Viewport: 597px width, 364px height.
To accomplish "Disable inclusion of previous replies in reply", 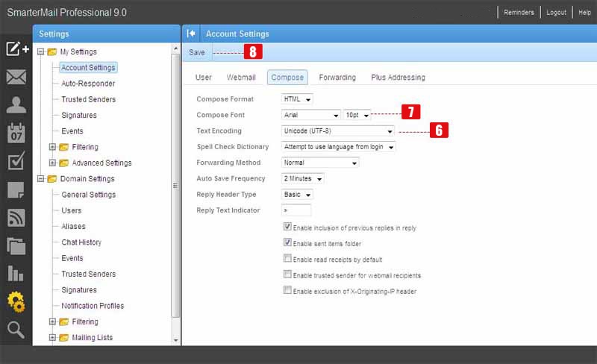I will [287, 228].
